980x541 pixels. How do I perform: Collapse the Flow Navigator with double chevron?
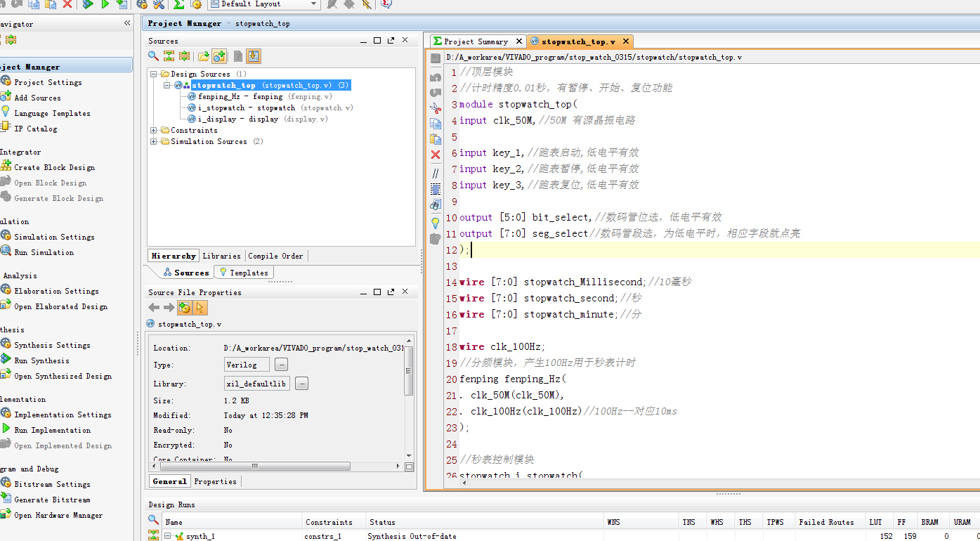click(127, 23)
